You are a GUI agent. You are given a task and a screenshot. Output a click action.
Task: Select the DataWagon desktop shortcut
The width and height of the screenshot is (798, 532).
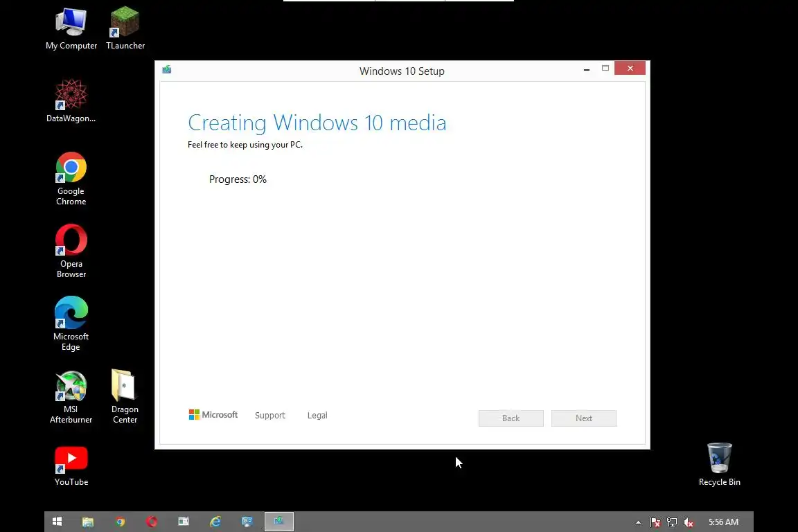click(71, 101)
